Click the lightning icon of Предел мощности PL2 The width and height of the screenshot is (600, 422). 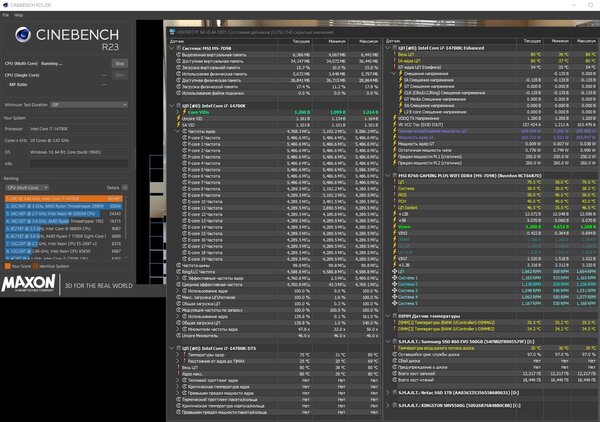coord(395,163)
